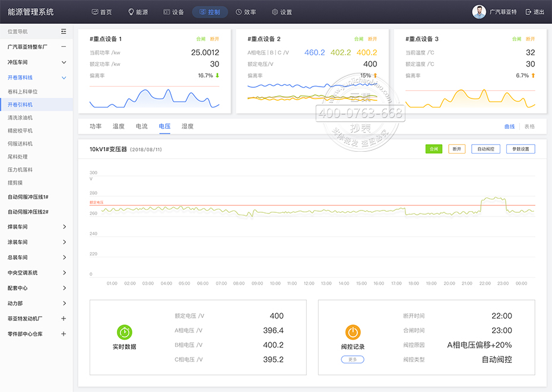This screenshot has height=392, width=552.
Task: Click the 更多 button under 阀控记录
Action: [x=353, y=359]
